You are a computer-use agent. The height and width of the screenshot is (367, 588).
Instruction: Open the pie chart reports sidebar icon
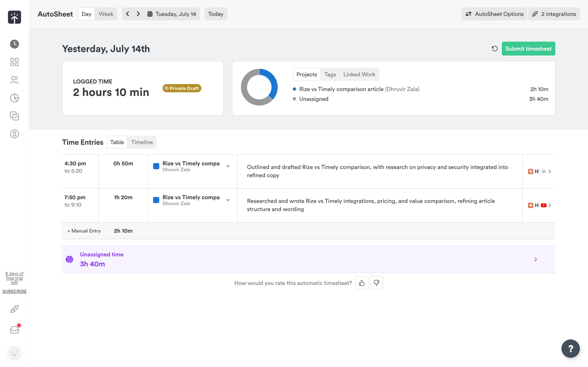tap(14, 98)
